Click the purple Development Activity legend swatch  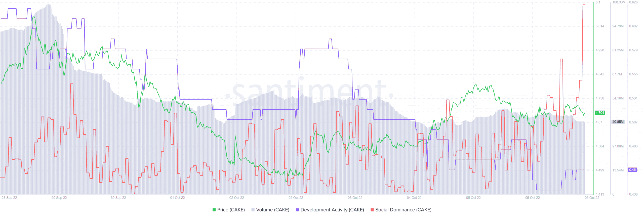click(297, 210)
